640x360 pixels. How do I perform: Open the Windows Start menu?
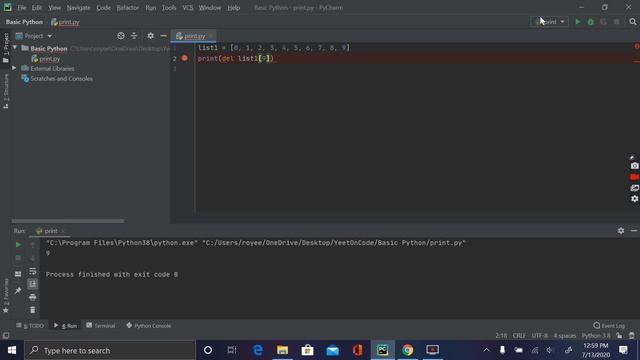click(12, 350)
